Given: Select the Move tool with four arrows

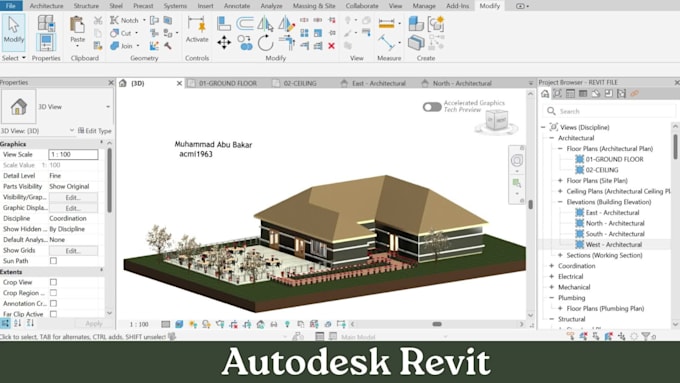Looking at the screenshot, I should point(224,43).
